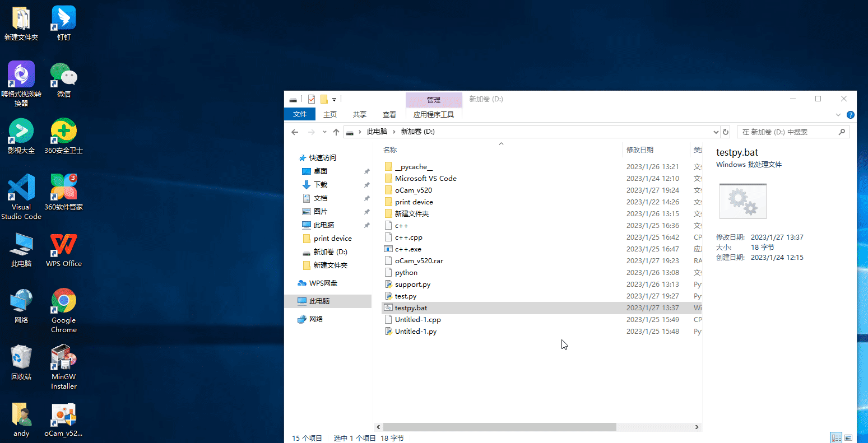Select 桌面 in navigation pane

(x=321, y=171)
